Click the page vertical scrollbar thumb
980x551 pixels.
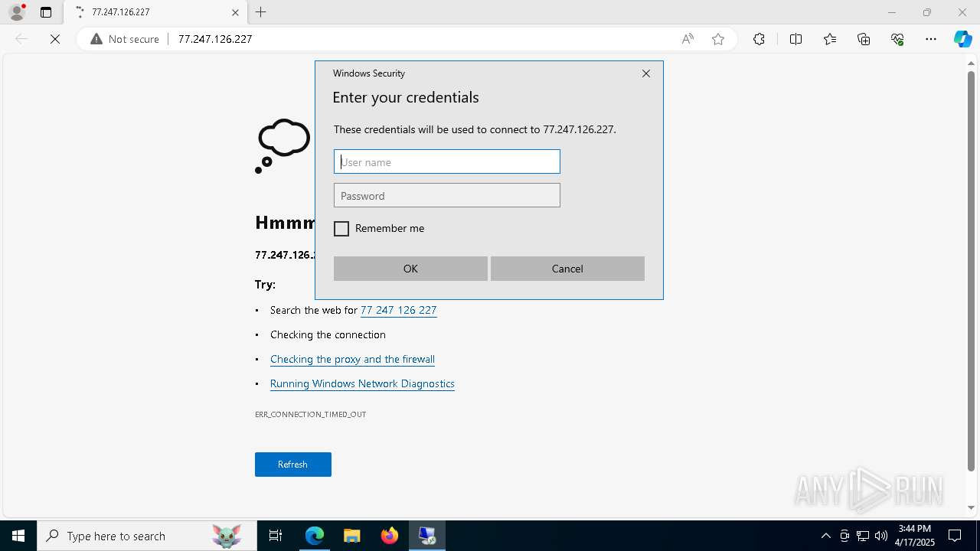972,272
